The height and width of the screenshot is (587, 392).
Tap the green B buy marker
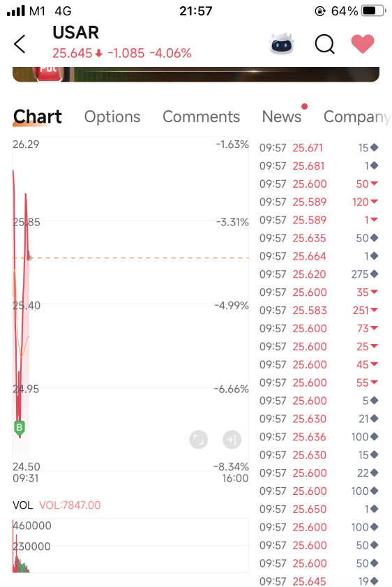coord(20,428)
